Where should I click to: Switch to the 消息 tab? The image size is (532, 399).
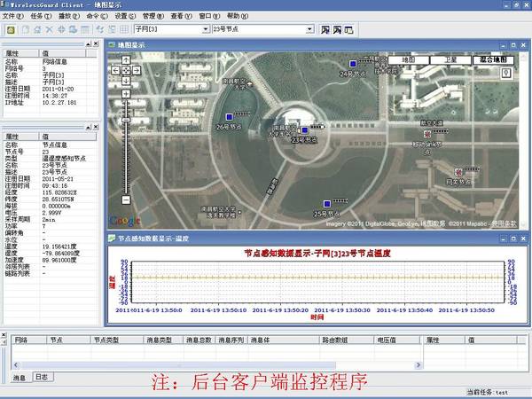(x=20, y=378)
